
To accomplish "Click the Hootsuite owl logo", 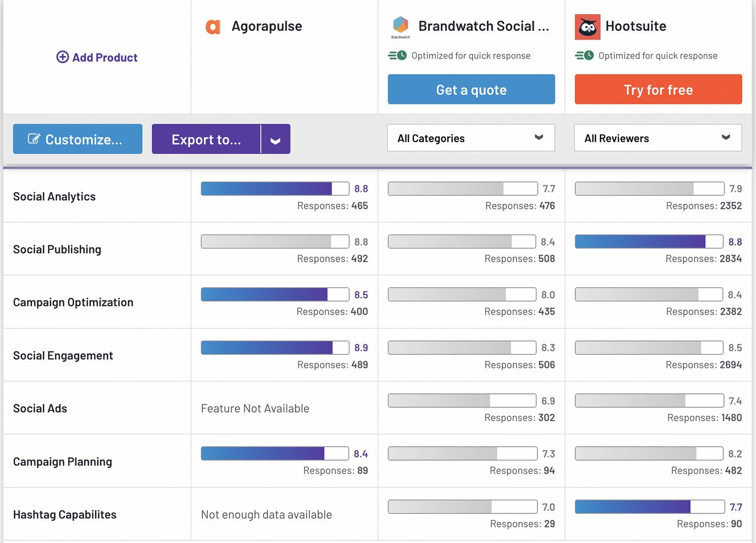I will [x=587, y=27].
